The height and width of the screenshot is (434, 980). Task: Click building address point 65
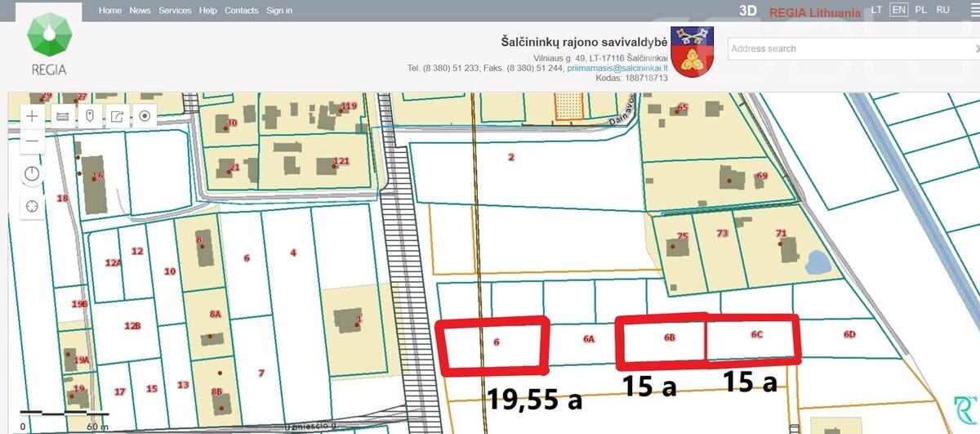click(683, 107)
